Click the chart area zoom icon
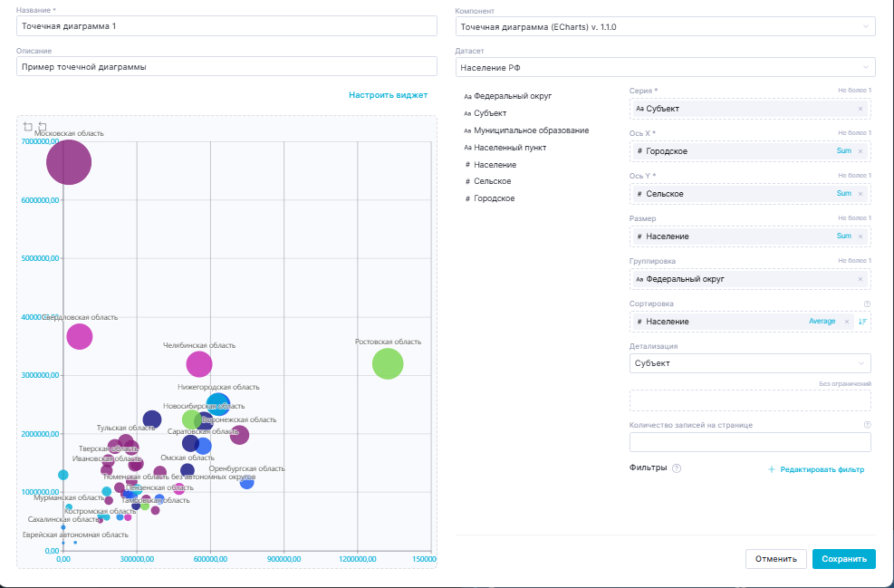This screenshot has width=894, height=588. 28,127
